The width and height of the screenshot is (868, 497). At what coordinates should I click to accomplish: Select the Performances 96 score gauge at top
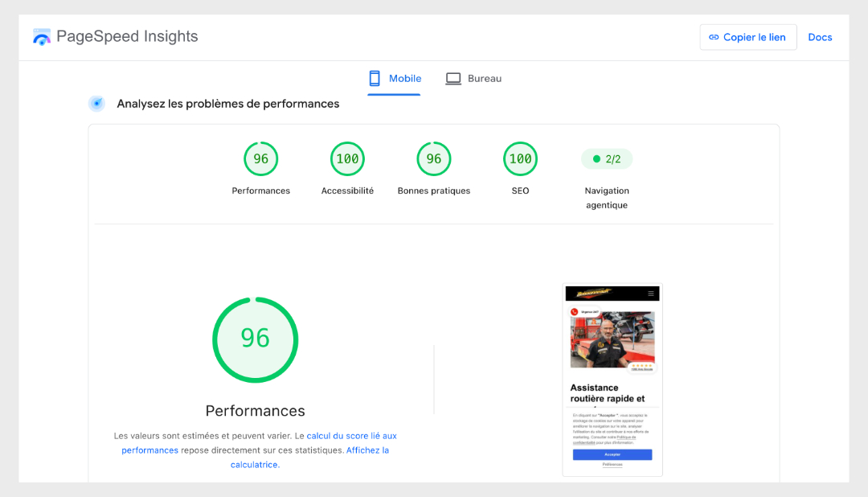pyautogui.click(x=260, y=159)
